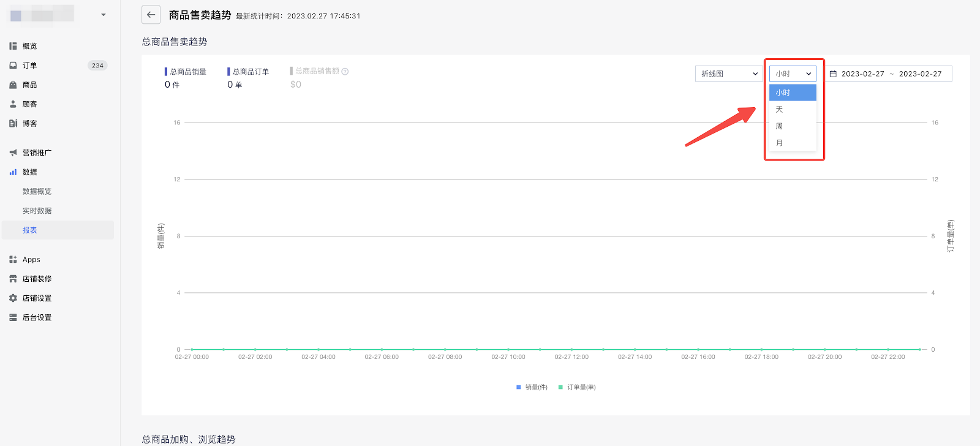Click the help icon beside 总商品销售额
The width and height of the screenshot is (980, 446).
(x=345, y=72)
